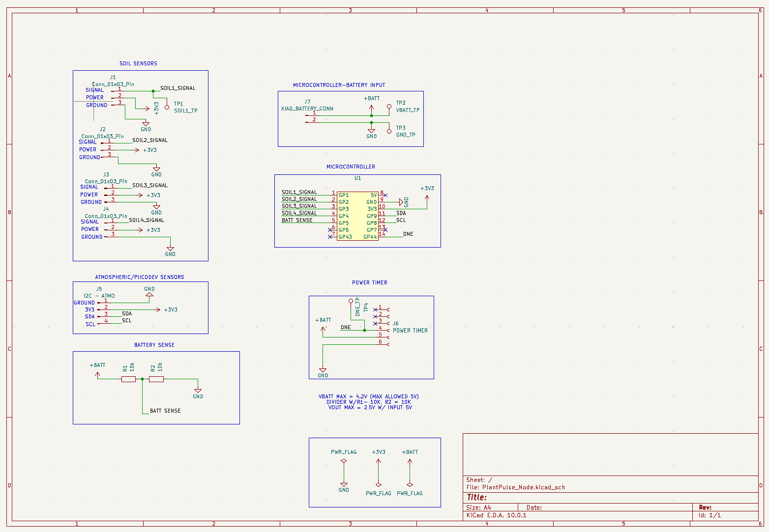Click the VOUT MAX = 2.5V note line
Image resolution: width=769 pixels, height=532 pixels.
point(370,407)
